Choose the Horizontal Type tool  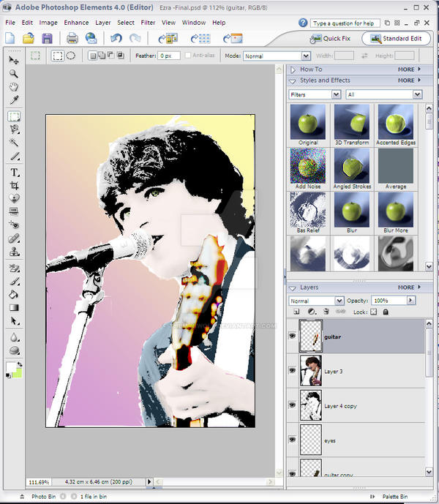tap(14, 173)
